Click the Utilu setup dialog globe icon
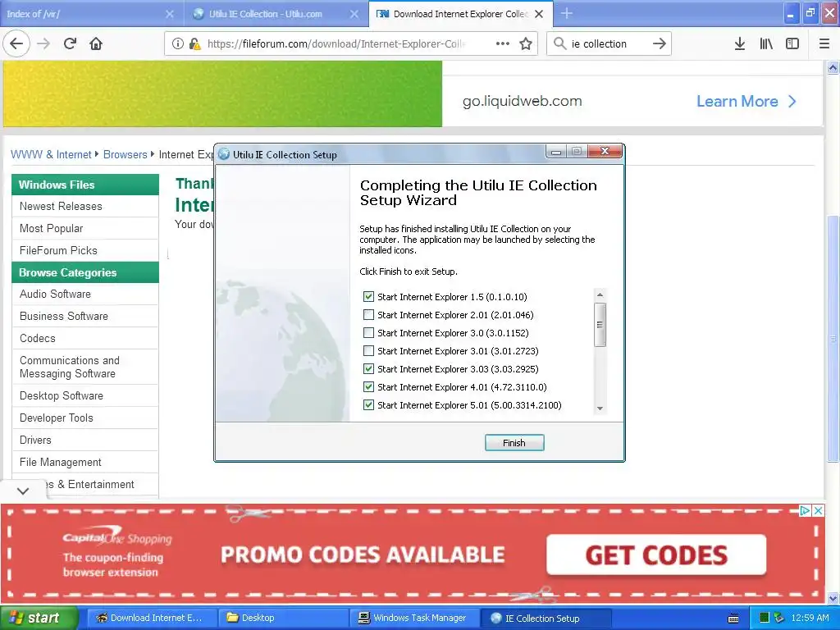 point(224,154)
